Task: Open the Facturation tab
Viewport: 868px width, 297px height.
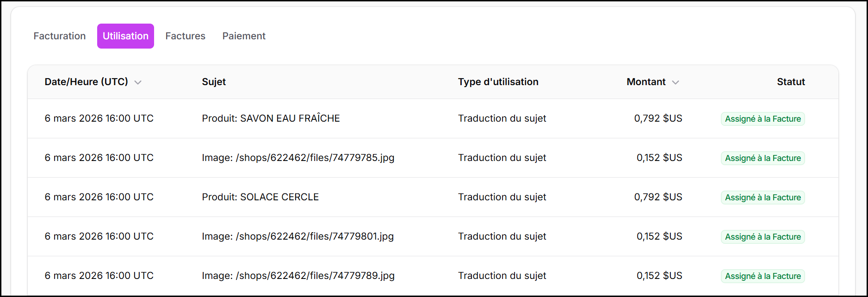Action: coord(60,36)
